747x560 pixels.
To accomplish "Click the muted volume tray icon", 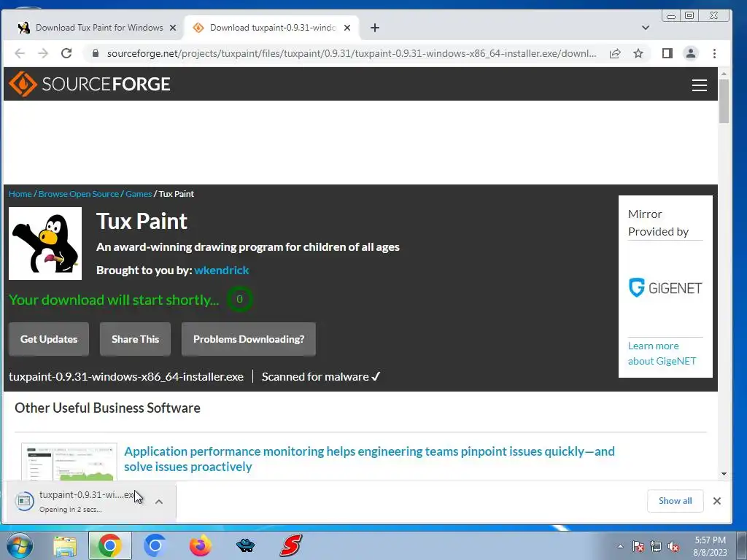I will 673,546.
